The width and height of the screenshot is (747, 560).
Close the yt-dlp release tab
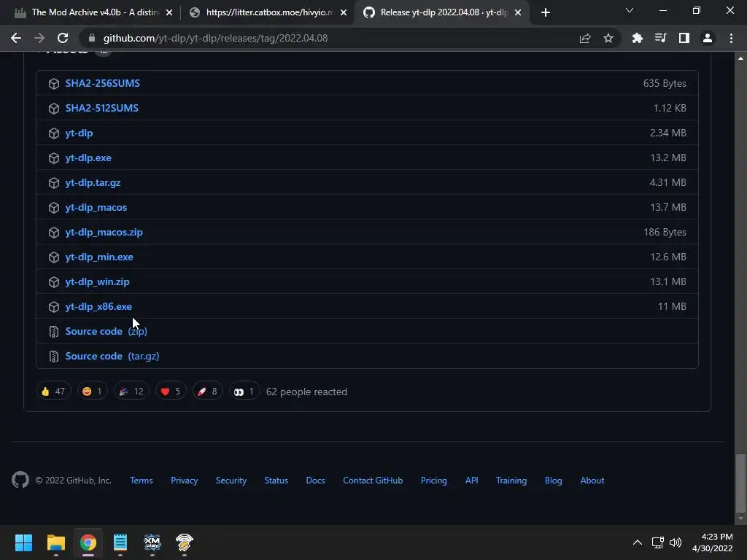pos(518,13)
